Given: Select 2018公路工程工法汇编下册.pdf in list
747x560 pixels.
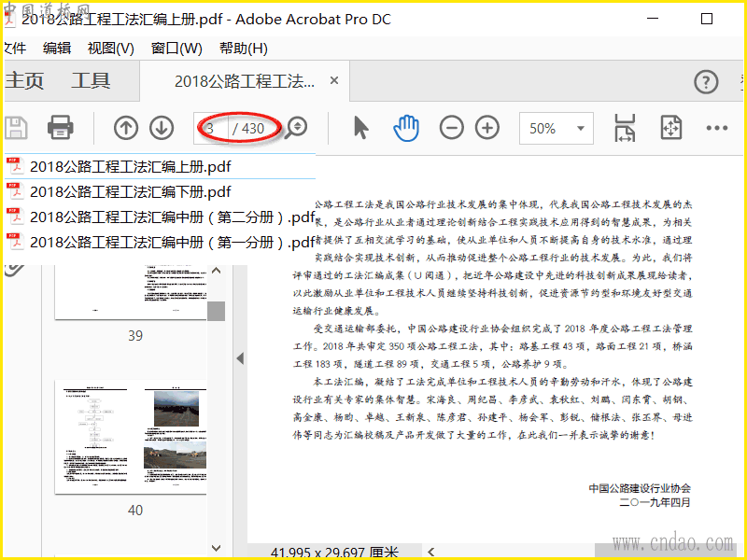Looking at the screenshot, I should [160, 192].
